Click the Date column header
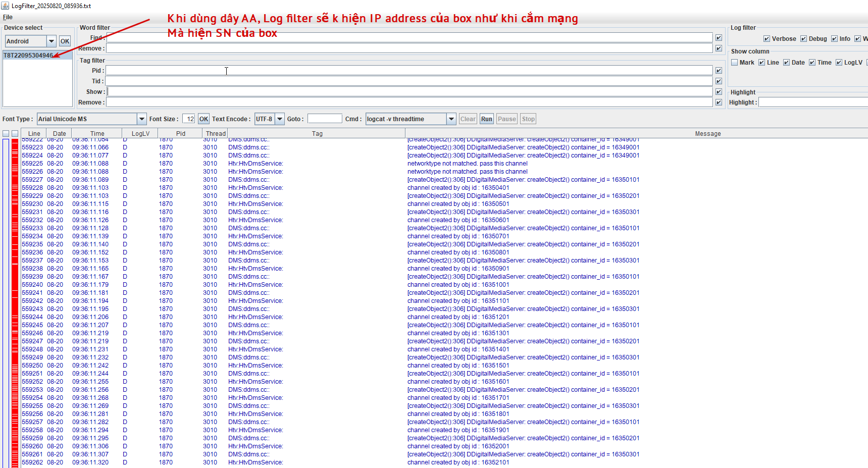 [x=59, y=134]
